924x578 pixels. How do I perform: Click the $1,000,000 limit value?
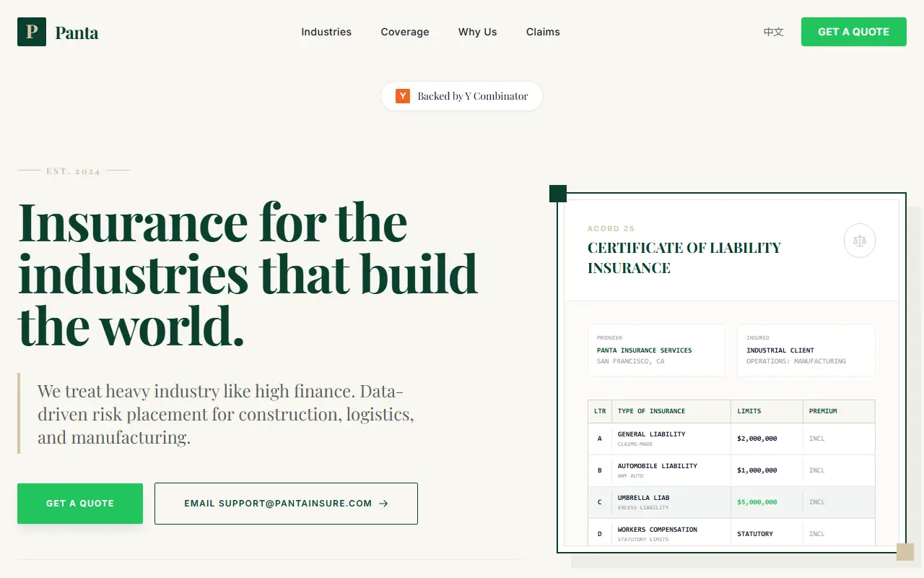[x=757, y=470]
